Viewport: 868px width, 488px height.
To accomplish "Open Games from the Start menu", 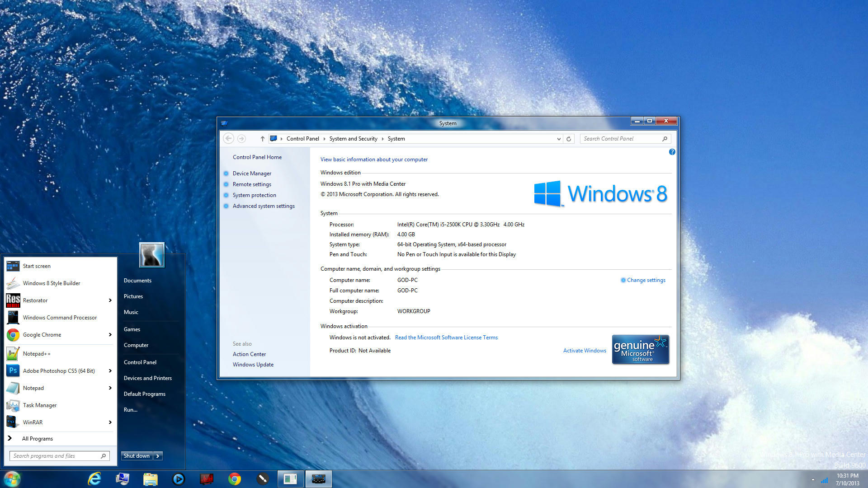I will (x=132, y=329).
